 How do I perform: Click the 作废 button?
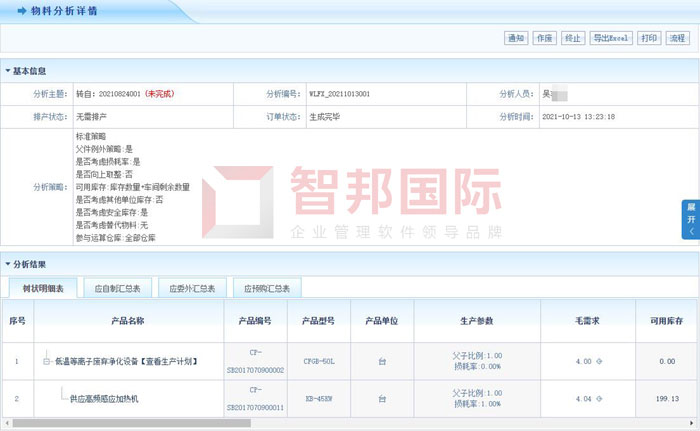click(544, 38)
